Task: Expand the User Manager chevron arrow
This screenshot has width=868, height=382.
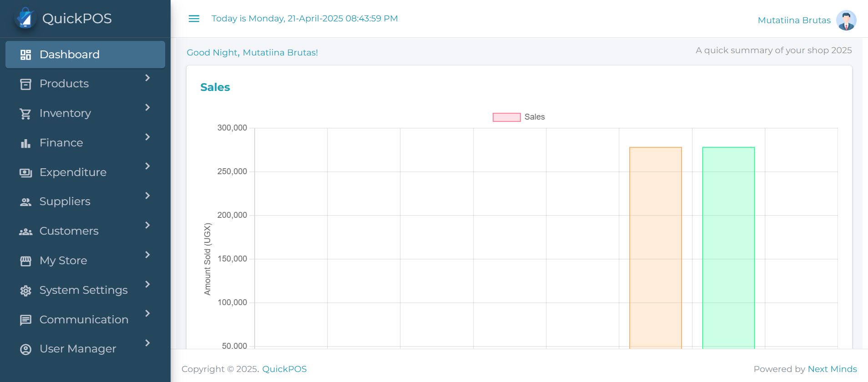Action: pyautogui.click(x=147, y=343)
